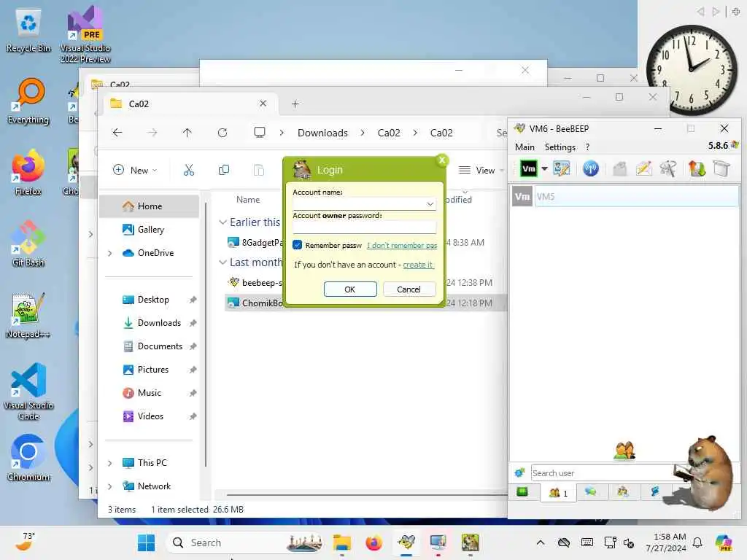The height and width of the screenshot is (560, 747).
Task: Toggle the Remember password checkbox
Action: [298, 245]
